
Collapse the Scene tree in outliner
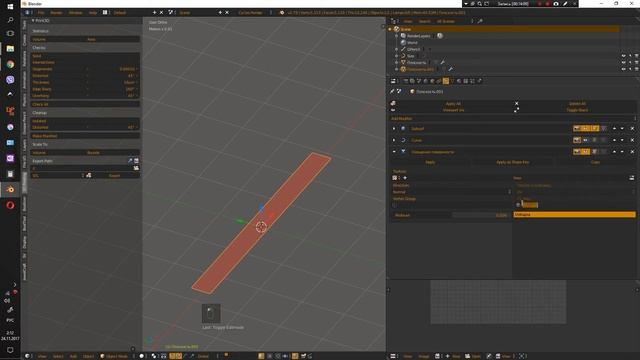[390, 29]
